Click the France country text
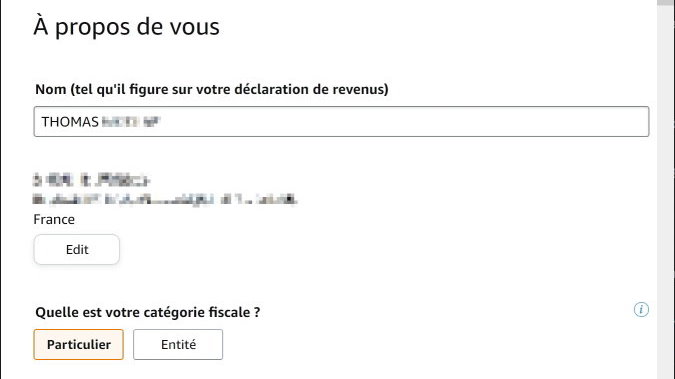Screen dimensions: 675x379 click(x=54, y=219)
